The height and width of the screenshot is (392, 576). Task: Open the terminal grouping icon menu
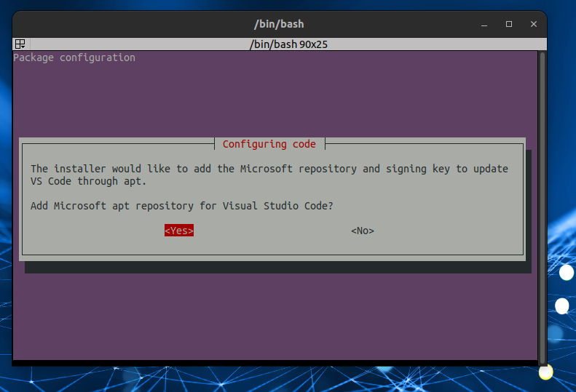click(20, 44)
